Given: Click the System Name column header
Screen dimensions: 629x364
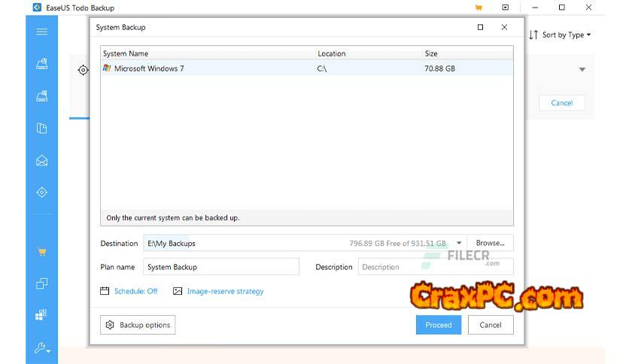Looking at the screenshot, I should 125,53.
